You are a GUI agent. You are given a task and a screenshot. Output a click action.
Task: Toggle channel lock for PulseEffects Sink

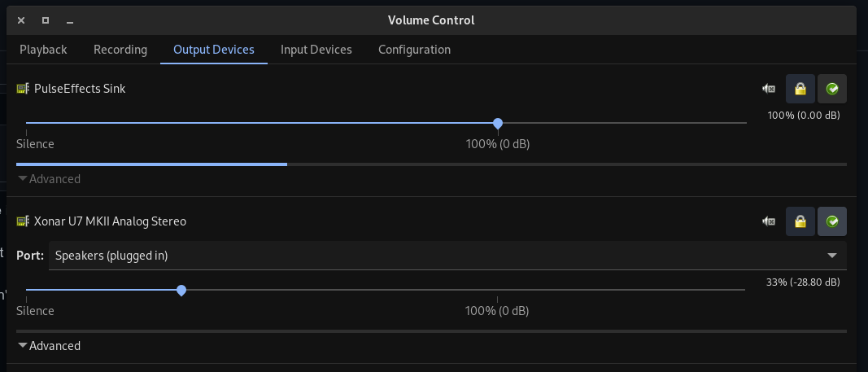[800, 89]
